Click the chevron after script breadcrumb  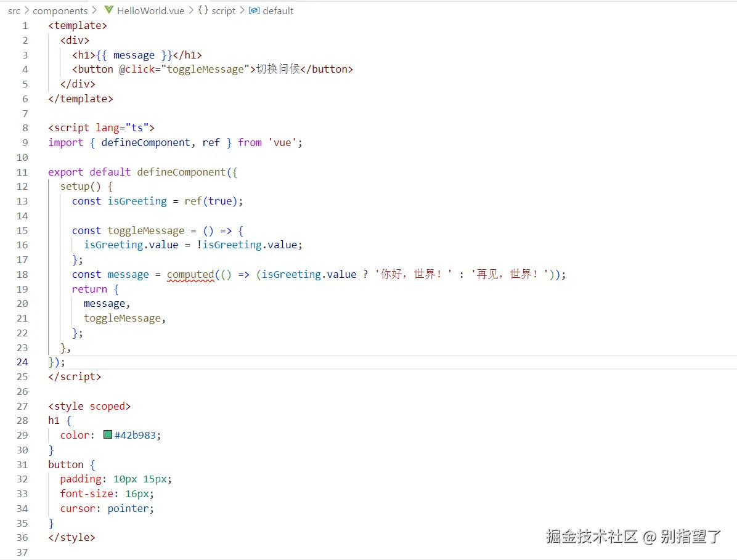[x=242, y=10]
